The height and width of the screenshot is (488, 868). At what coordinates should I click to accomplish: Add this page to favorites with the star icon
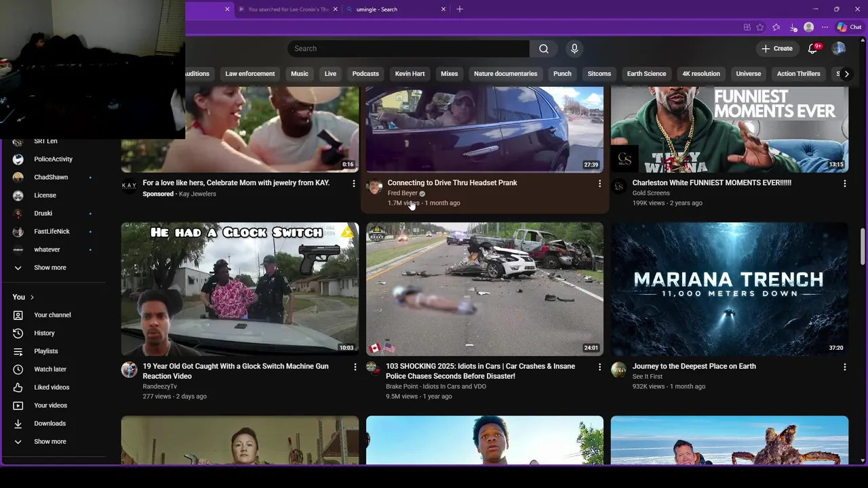pyautogui.click(x=760, y=27)
